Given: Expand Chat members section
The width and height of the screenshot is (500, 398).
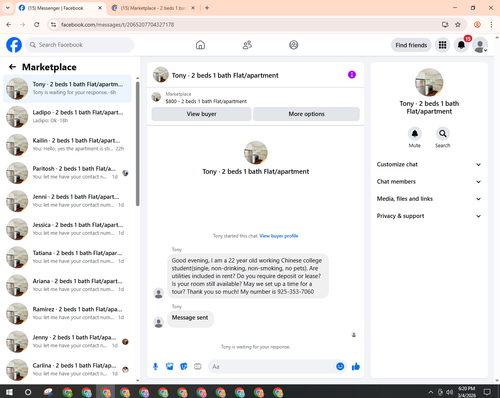Looking at the screenshot, I should pos(429,182).
